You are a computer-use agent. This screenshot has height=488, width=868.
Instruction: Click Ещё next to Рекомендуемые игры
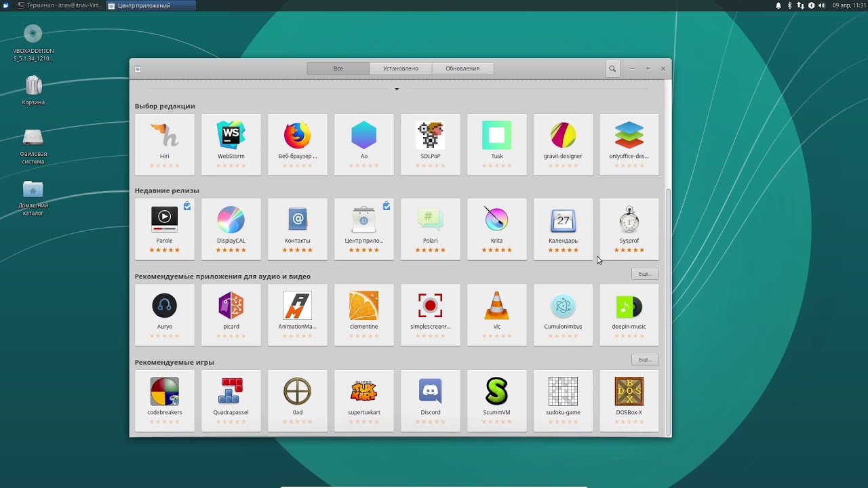[x=645, y=360]
